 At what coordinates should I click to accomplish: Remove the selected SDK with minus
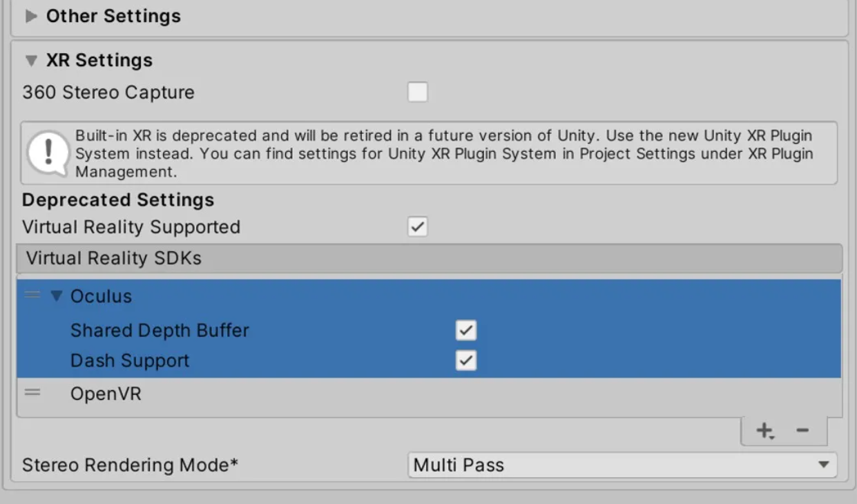[x=802, y=431]
